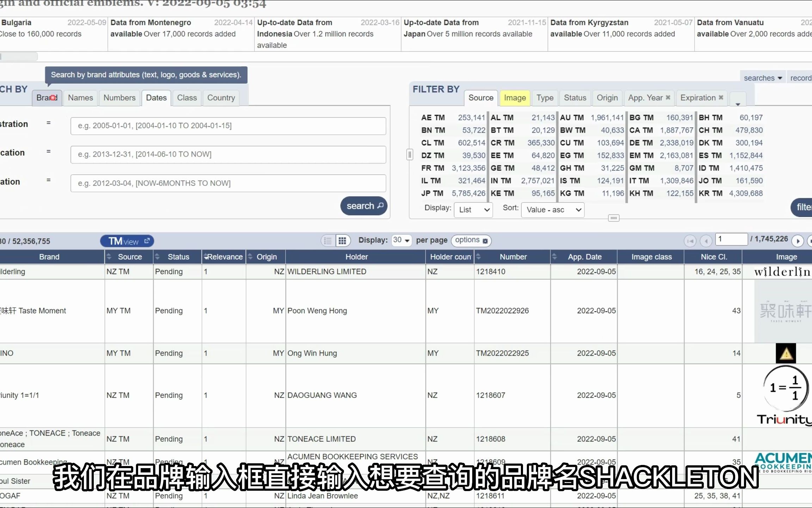Click the TM view external link icon
Image resolution: width=812 pixels, height=508 pixels.
(x=147, y=240)
